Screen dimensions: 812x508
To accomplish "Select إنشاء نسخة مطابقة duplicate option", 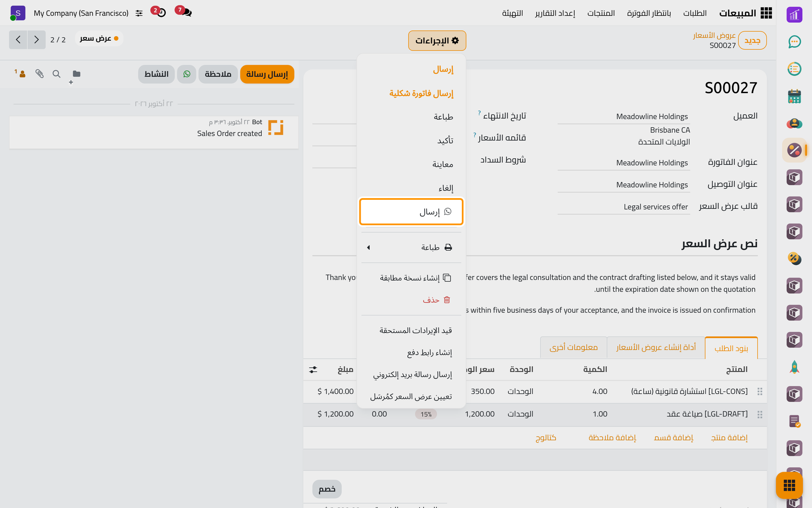I will coord(411,278).
